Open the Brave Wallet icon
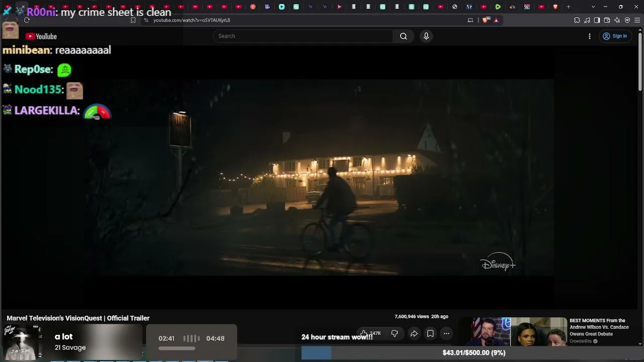The image size is (644, 362). (607, 20)
